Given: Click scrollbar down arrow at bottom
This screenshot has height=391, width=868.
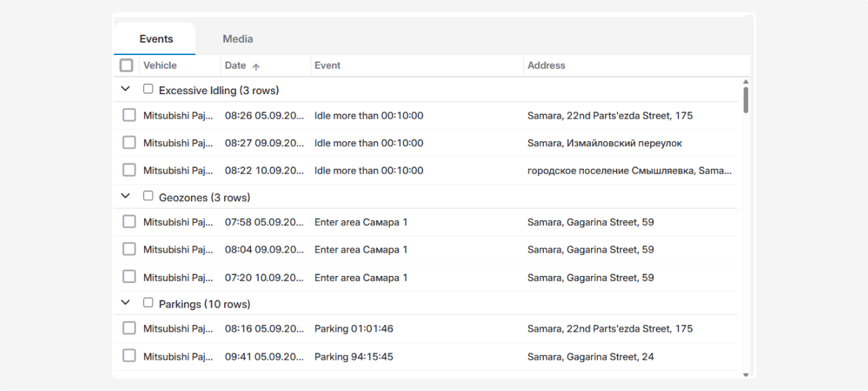Looking at the screenshot, I should 746,374.
